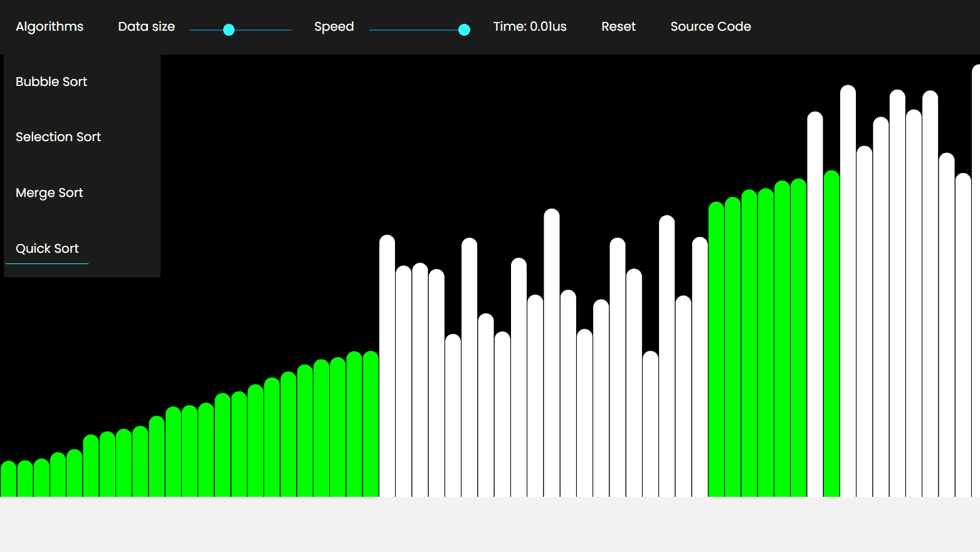Click the partially visible bar at right edge
Screen dimensions: 980x552
tap(976, 282)
